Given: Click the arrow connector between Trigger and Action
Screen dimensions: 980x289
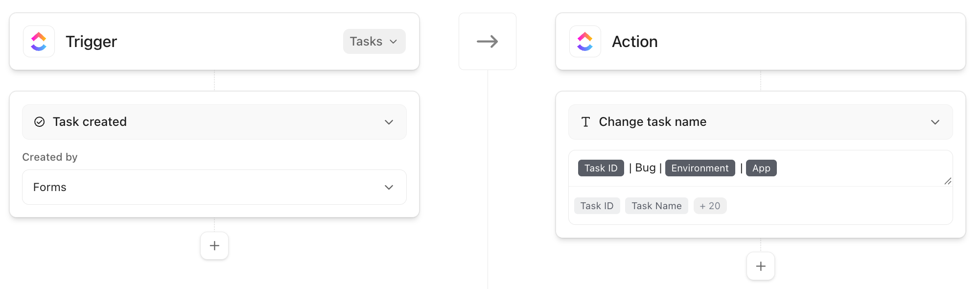Looking at the screenshot, I should tap(487, 41).
